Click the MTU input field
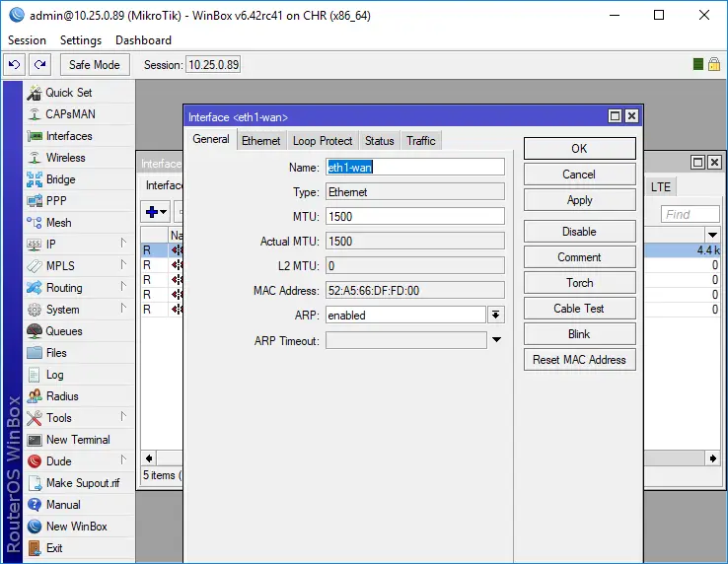Viewport: 728px width, 564px height. [x=415, y=216]
